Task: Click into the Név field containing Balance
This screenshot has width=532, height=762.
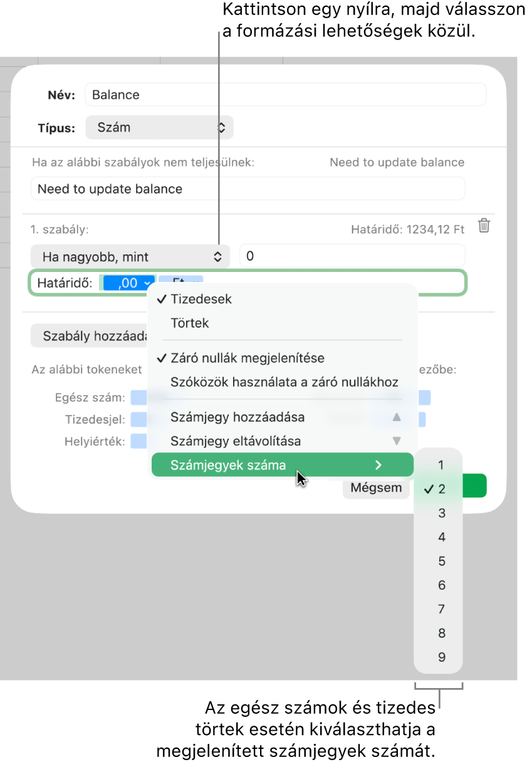Action: point(285,95)
